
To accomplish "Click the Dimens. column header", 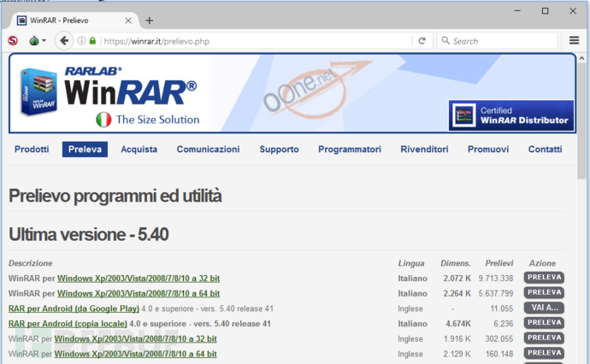I will point(456,263).
